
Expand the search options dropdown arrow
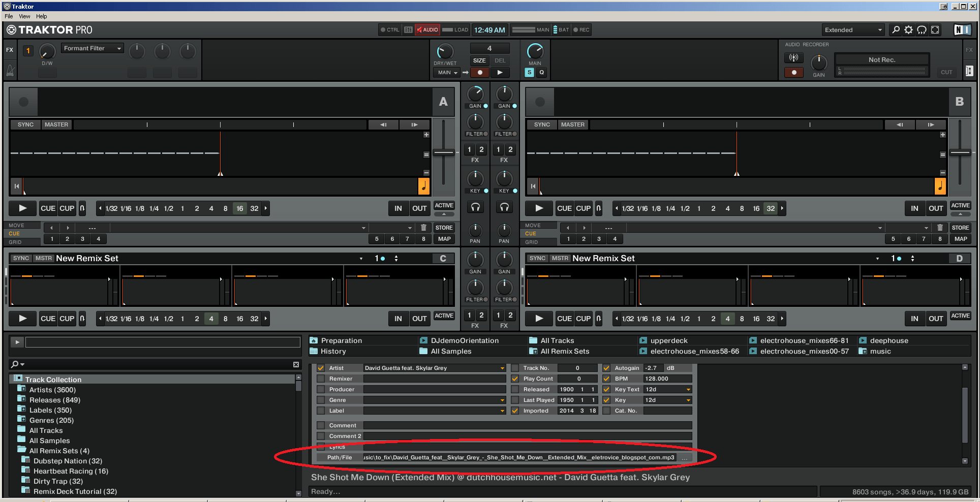(x=23, y=364)
